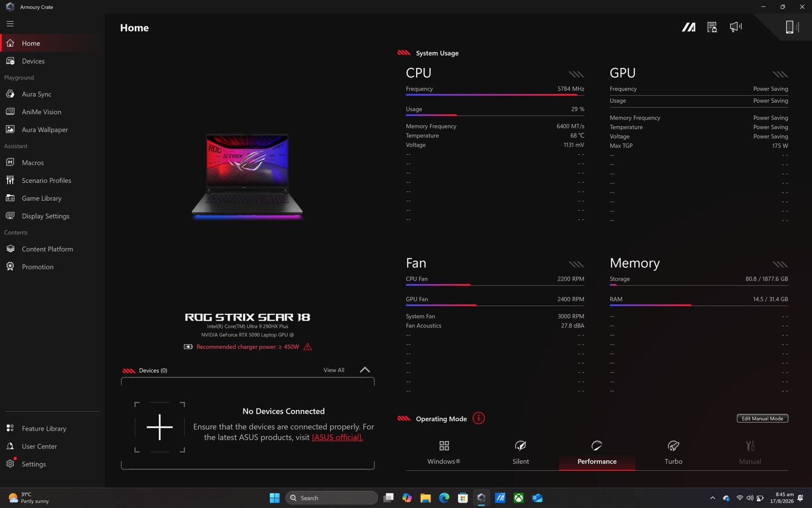Open the Promotion page
This screenshot has height=508, width=812.
tap(51, 267)
